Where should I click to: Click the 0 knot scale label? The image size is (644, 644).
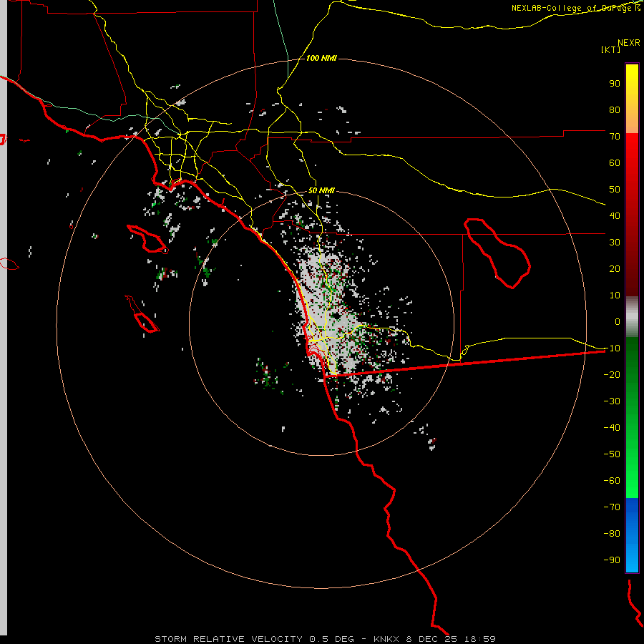coord(618,321)
